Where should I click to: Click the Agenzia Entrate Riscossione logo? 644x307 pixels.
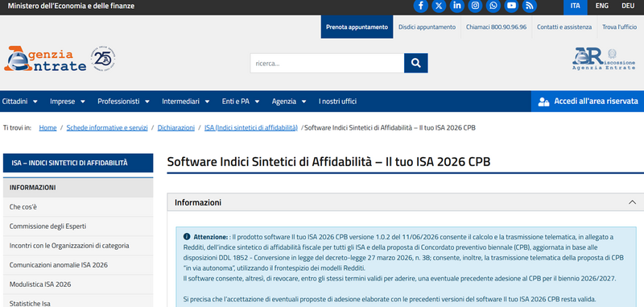pyautogui.click(x=603, y=59)
